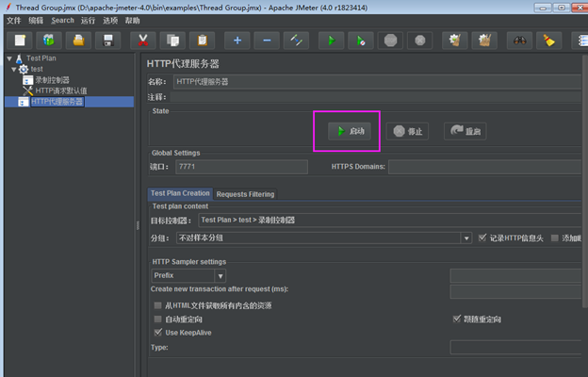Click Start no pauses toolbar icon
Image resolution: width=588 pixels, height=377 pixels.
point(361,41)
